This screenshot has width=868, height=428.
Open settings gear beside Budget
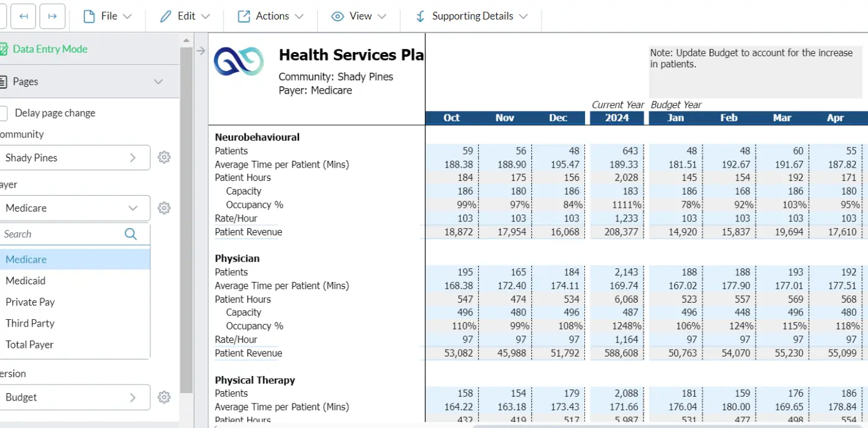pos(164,397)
